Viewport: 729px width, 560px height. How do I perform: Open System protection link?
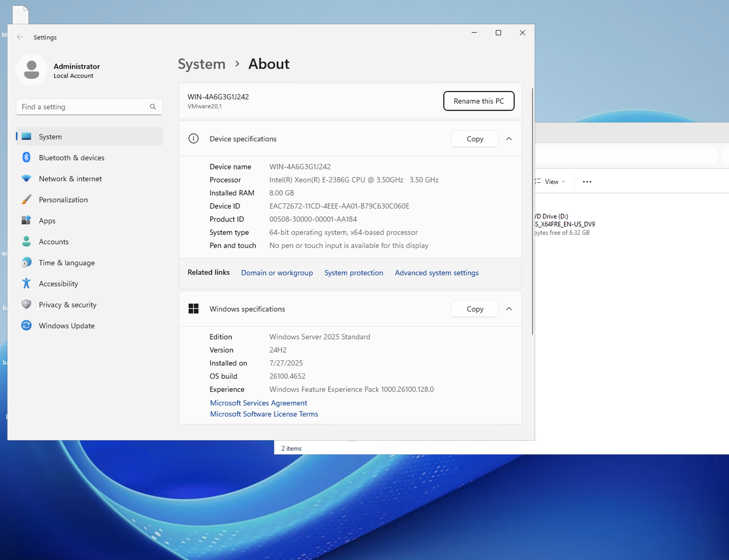point(354,273)
